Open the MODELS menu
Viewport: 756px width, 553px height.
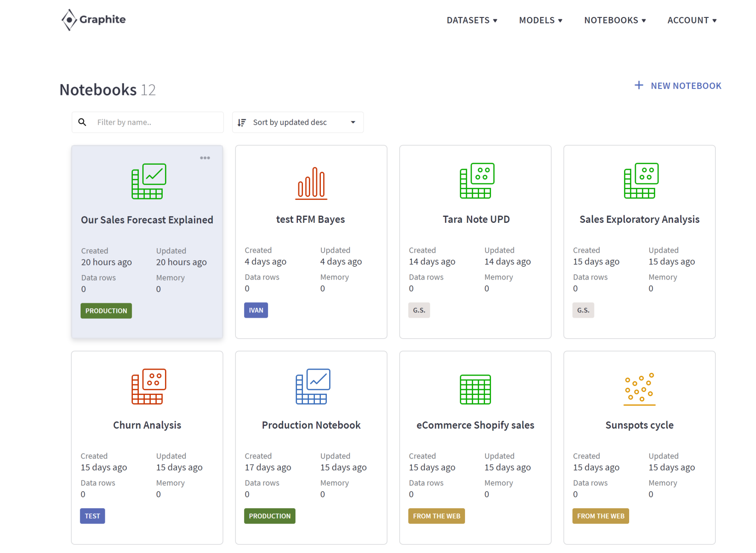pyautogui.click(x=540, y=20)
